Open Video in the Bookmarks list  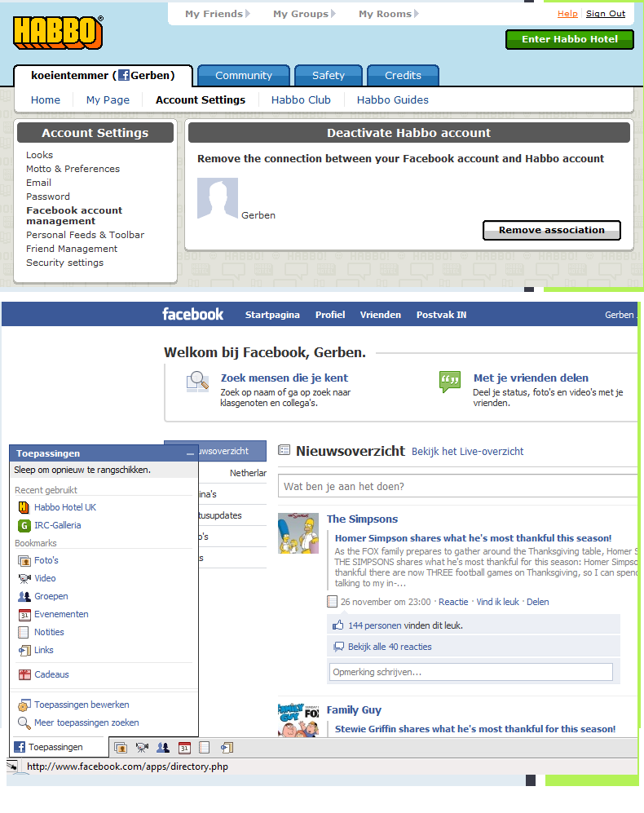(45, 578)
